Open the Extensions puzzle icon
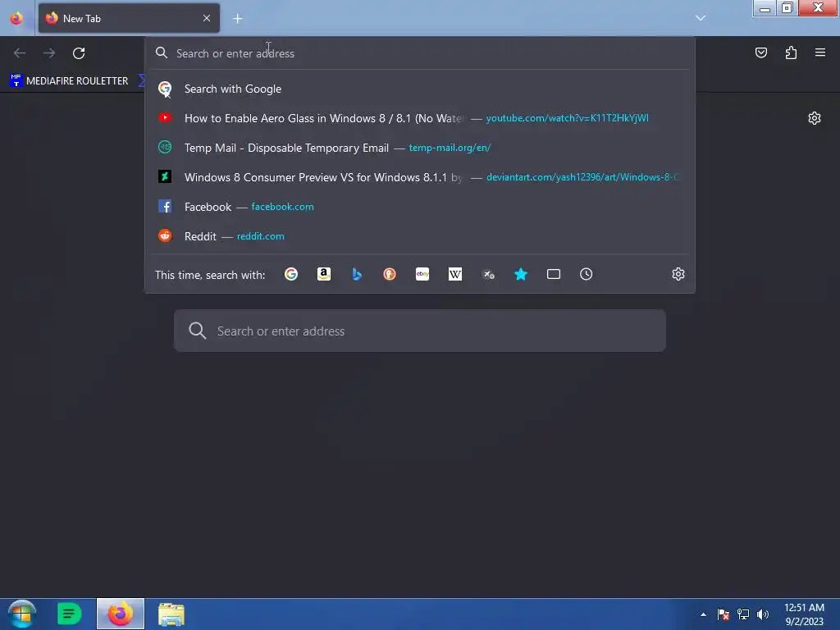Screen dimensions: 840x630 [x=791, y=52]
